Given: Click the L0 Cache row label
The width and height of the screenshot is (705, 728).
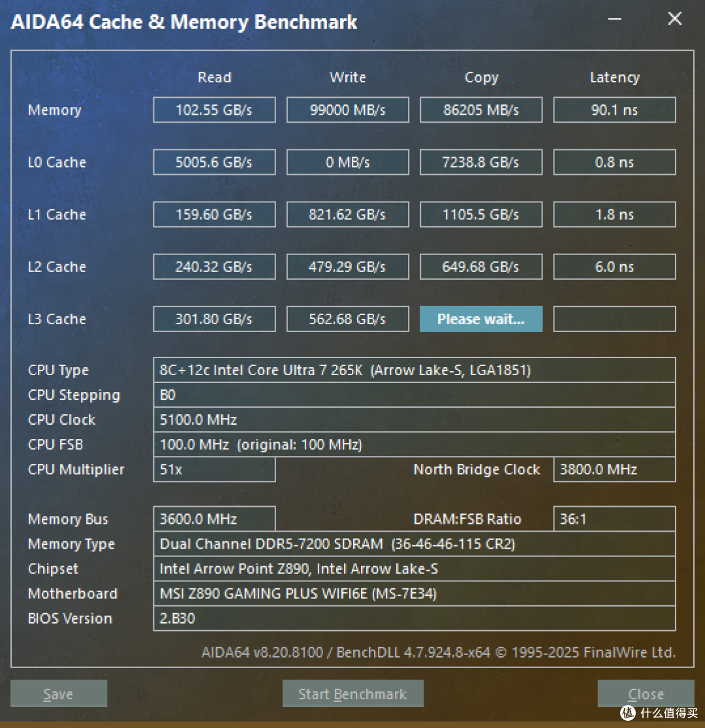Looking at the screenshot, I should pyautogui.click(x=57, y=162).
